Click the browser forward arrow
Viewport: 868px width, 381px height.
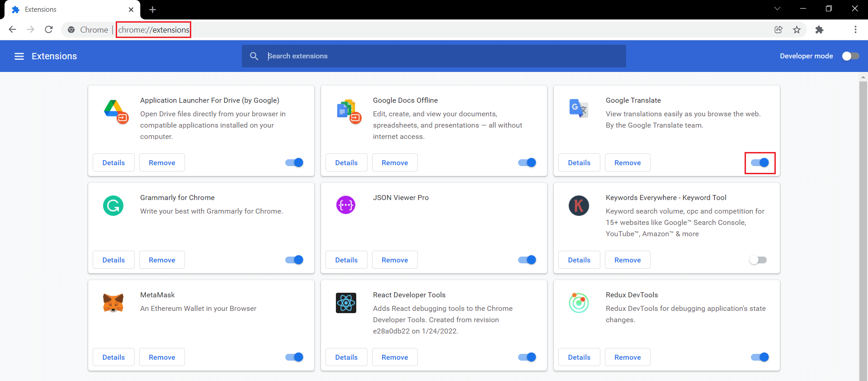(x=30, y=29)
